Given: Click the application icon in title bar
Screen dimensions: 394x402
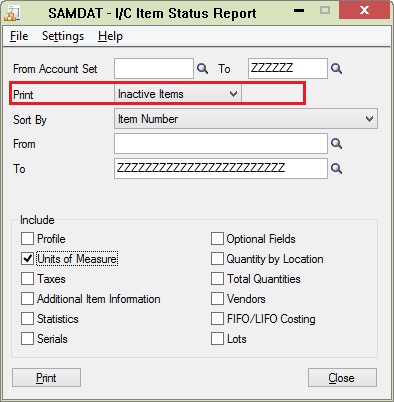Looking at the screenshot, I should 12,13.
